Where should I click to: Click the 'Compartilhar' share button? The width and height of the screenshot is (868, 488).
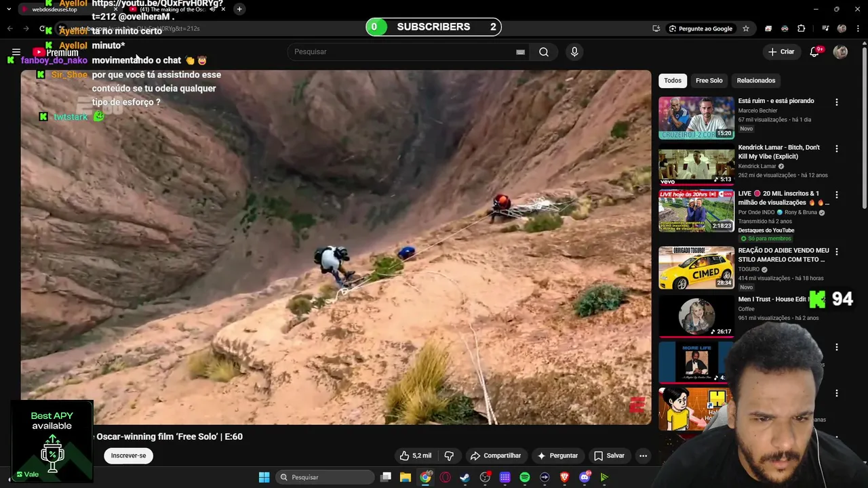[x=496, y=455]
